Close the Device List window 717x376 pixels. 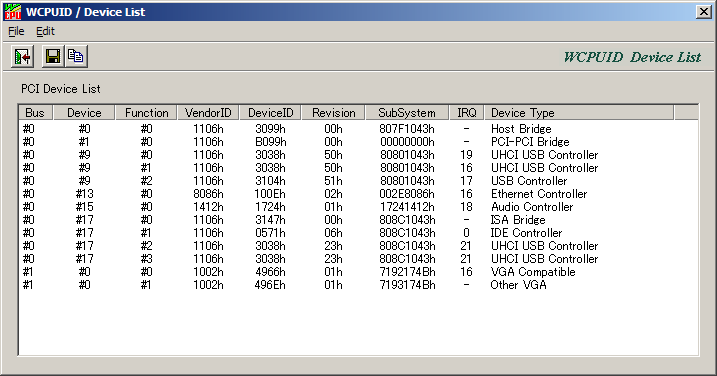pos(704,11)
